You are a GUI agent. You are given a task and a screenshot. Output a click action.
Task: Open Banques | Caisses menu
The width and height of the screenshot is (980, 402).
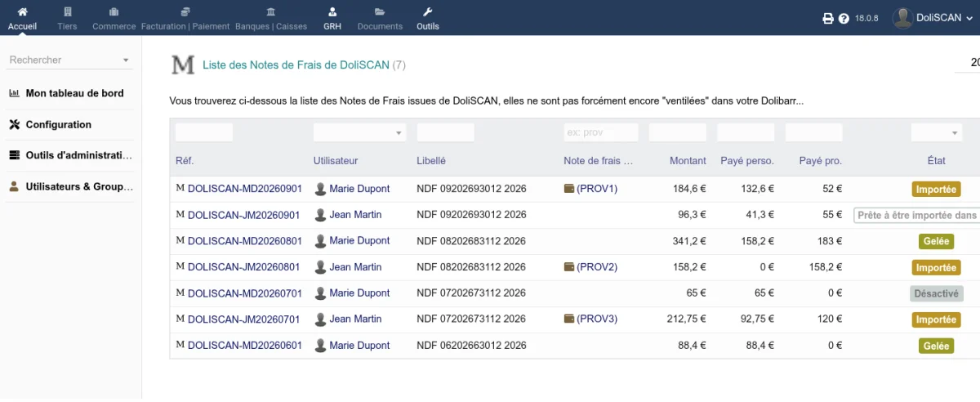tap(271, 18)
